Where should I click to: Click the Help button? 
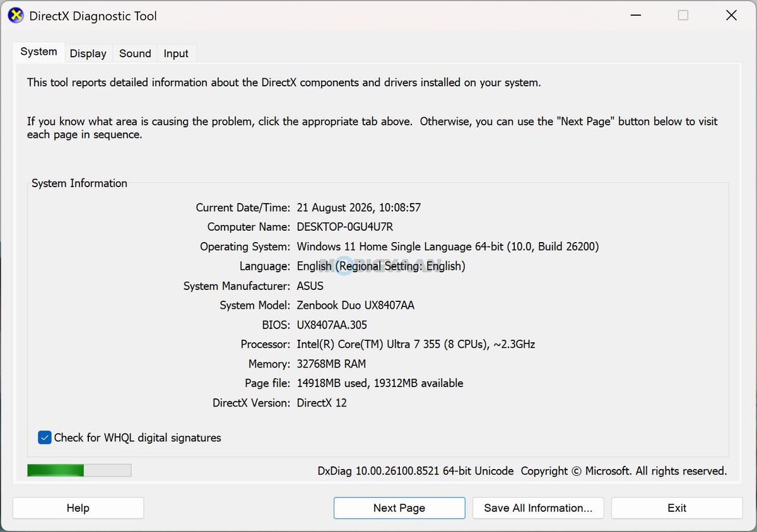pyautogui.click(x=78, y=508)
